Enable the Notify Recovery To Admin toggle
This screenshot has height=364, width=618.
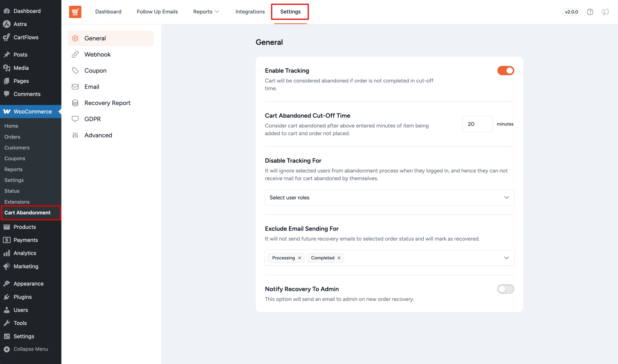coord(506,289)
